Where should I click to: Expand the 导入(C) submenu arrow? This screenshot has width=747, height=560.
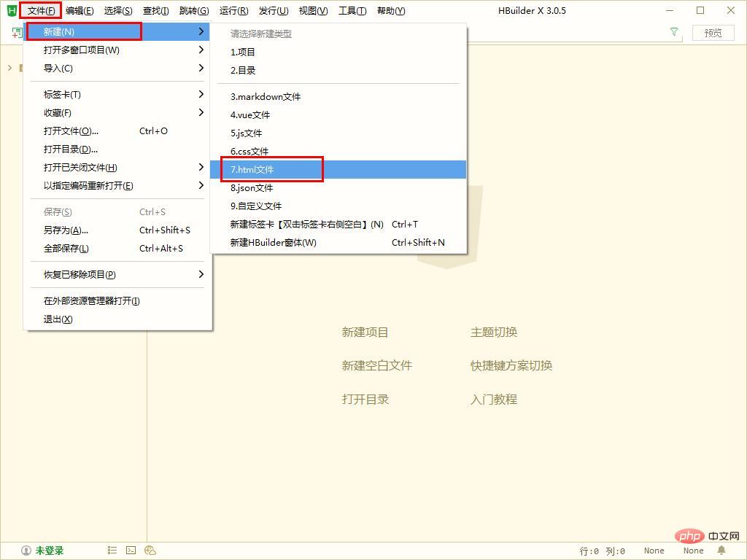[x=201, y=68]
